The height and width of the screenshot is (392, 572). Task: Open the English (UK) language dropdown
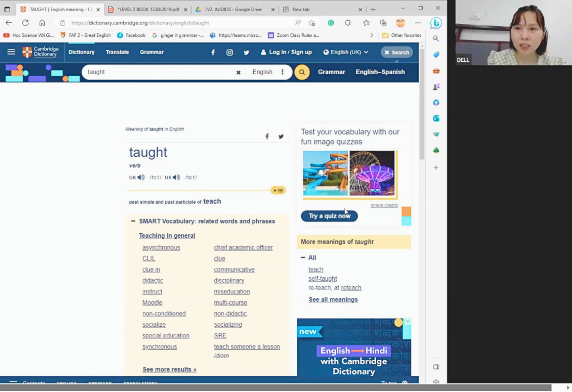coord(346,52)
